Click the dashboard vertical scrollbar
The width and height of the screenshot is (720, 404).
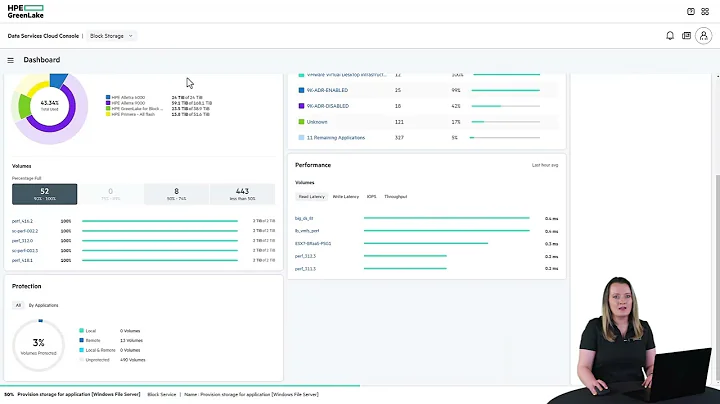[x=717, y=278]
